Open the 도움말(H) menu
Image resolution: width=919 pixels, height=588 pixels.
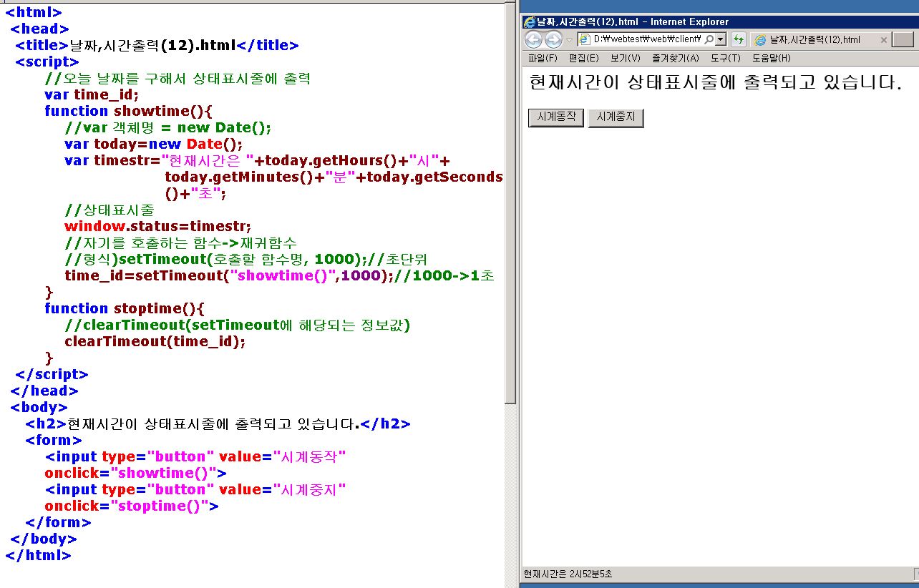pyautogui.click(x=772, y=58)
